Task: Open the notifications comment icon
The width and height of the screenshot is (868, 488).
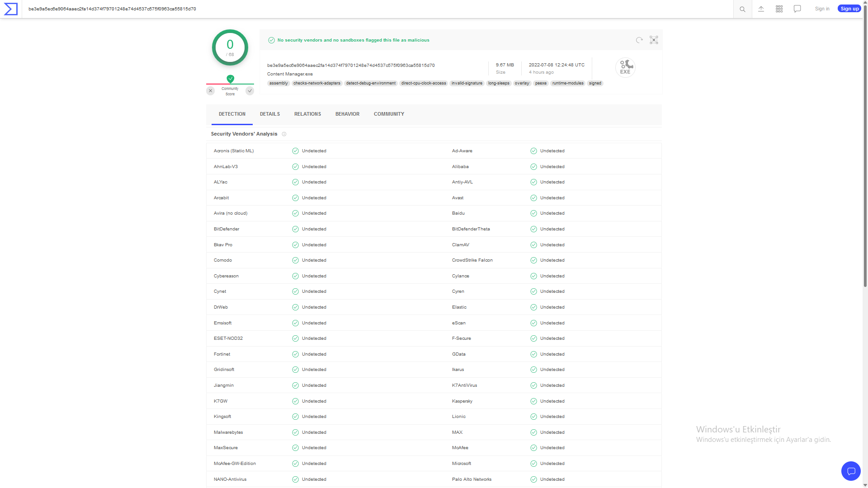Action: pyautogui.click(x=797, y=9)
